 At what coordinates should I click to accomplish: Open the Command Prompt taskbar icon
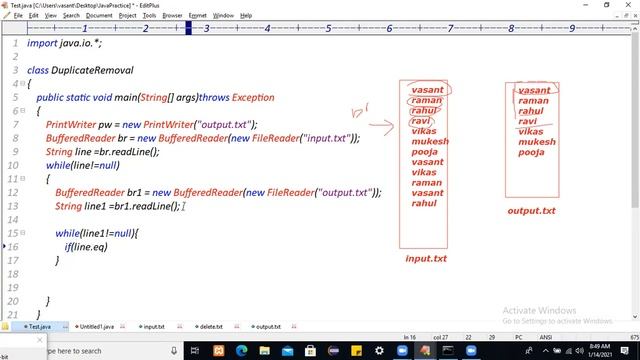448,351
